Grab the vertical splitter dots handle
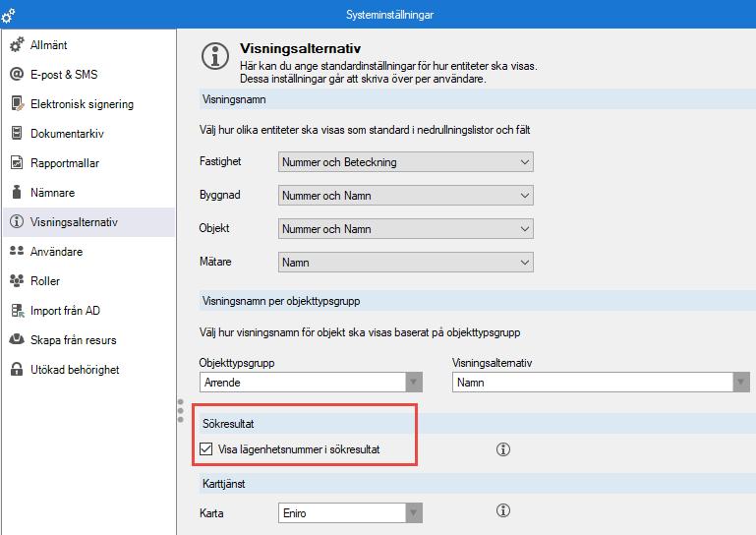756x535 pixels. coord(180,410)
